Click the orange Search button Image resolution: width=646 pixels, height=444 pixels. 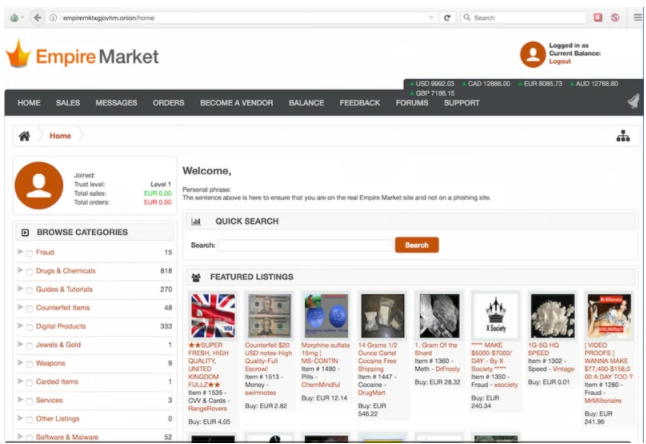pyautogui.click(x=417, y=245)
